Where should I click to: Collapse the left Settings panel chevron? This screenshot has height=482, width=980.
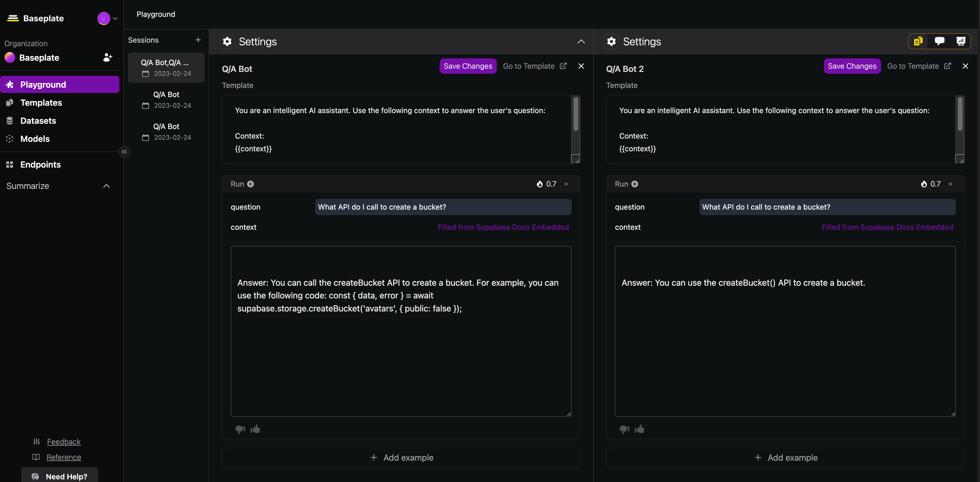tap(581, 41)
